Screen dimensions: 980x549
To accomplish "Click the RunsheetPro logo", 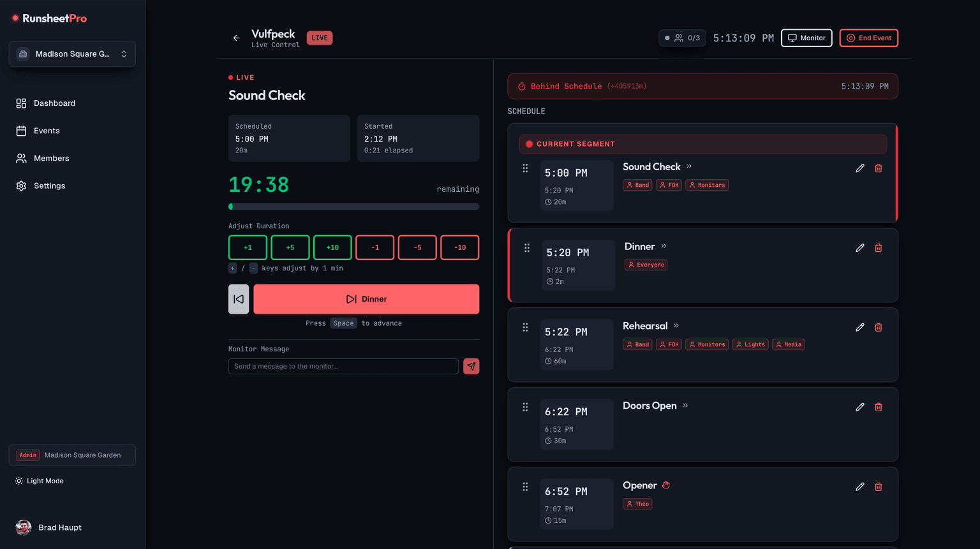I will click(49, 18).
